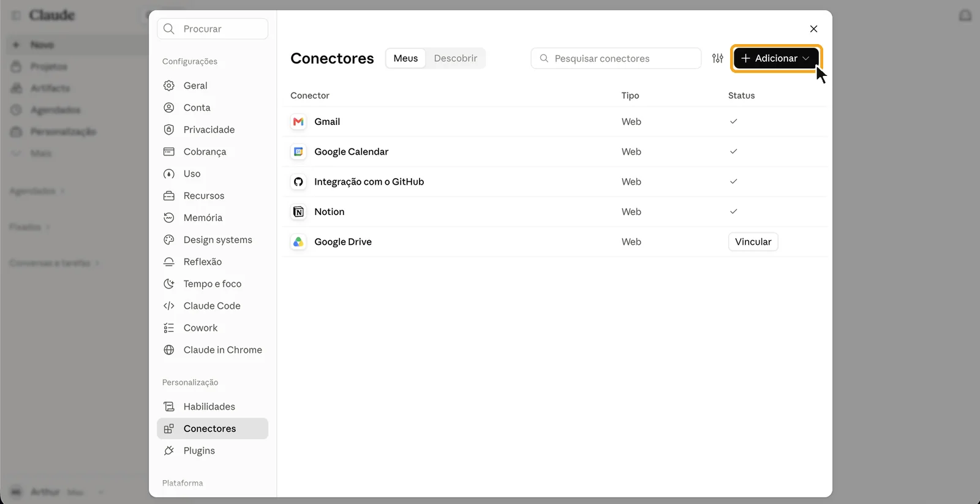The height and width of the screenshot is (504, 980).
Task: Expand the Adicionar dropdown
Action: [776, 58]
